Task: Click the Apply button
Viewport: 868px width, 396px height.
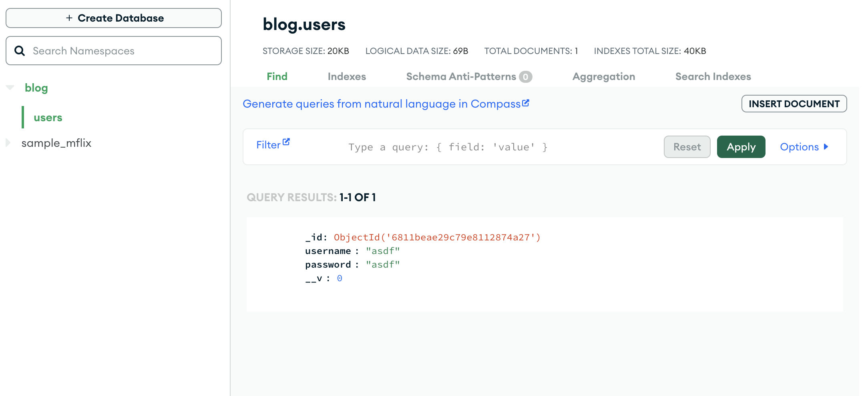Action: pos(741,147)
